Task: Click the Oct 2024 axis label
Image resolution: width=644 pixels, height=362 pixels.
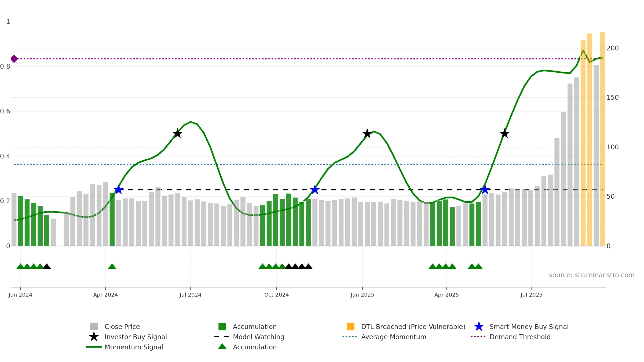Action: tap(276, 295)
